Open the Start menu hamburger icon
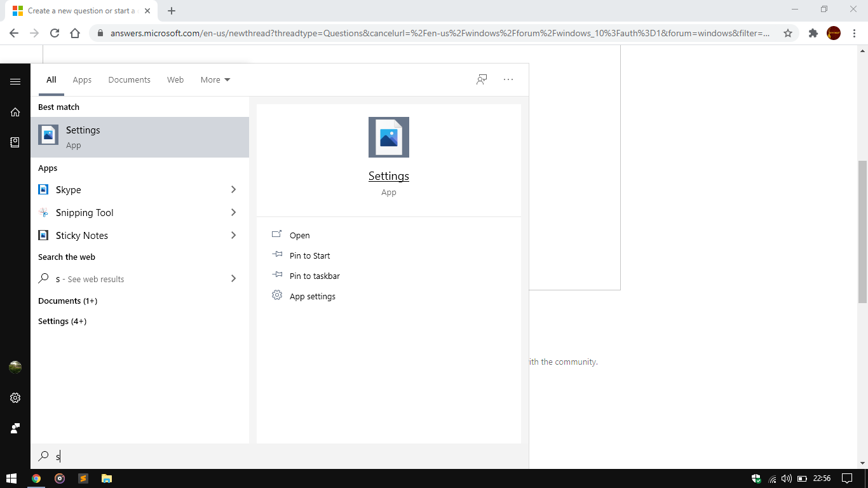Viewport: 868px width, 488px height. (15, 81)
